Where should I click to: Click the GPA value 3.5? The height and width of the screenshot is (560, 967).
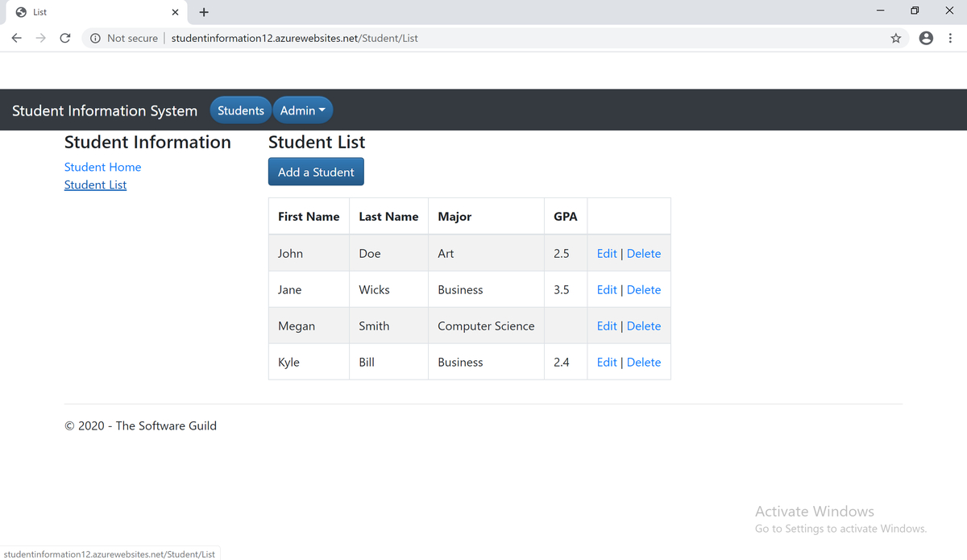(x=562, y=289)
